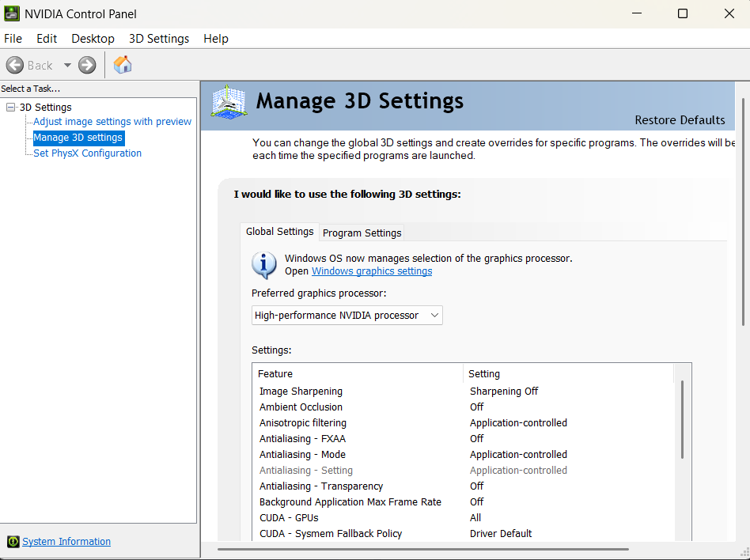Click the bottom horizontal scrollbar
This screenshot has width=750, height=560.
(x=422, y=550)
